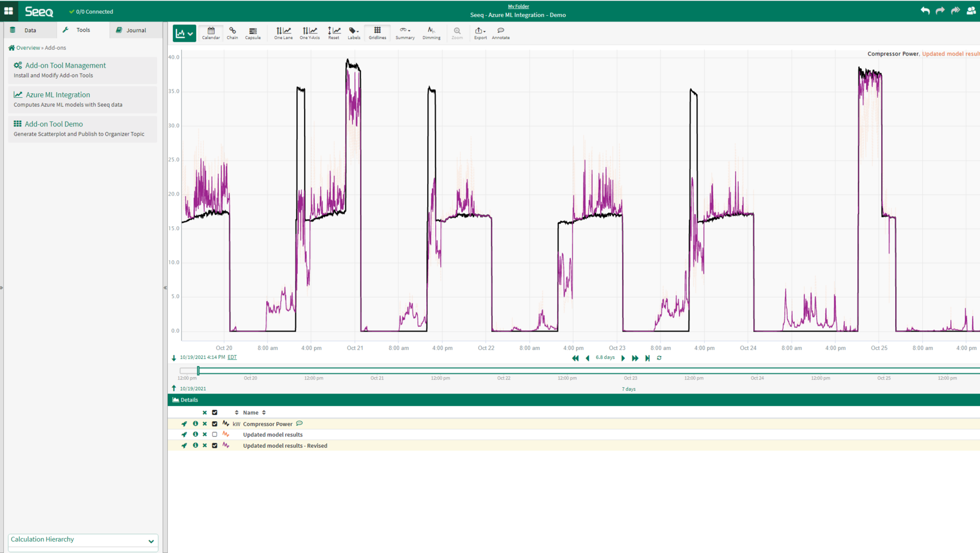Screen dimensions: 980x553
Task: Open the Annotate tool
Action: tap(500, 32)
